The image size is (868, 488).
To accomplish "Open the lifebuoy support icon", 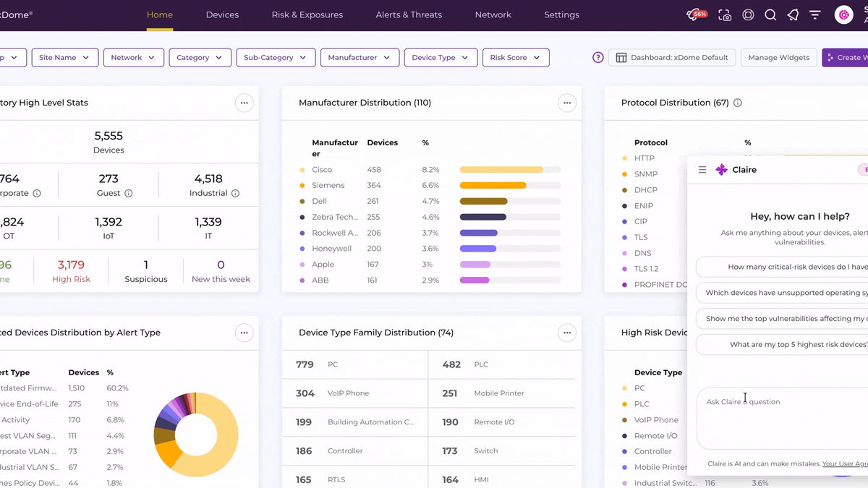I will coord(748,15).
